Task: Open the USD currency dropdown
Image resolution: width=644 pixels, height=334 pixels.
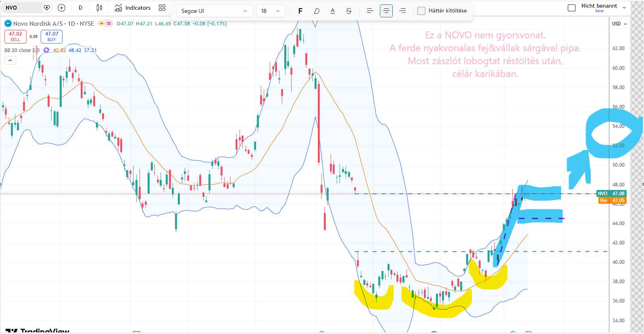Action: (619, 24)
